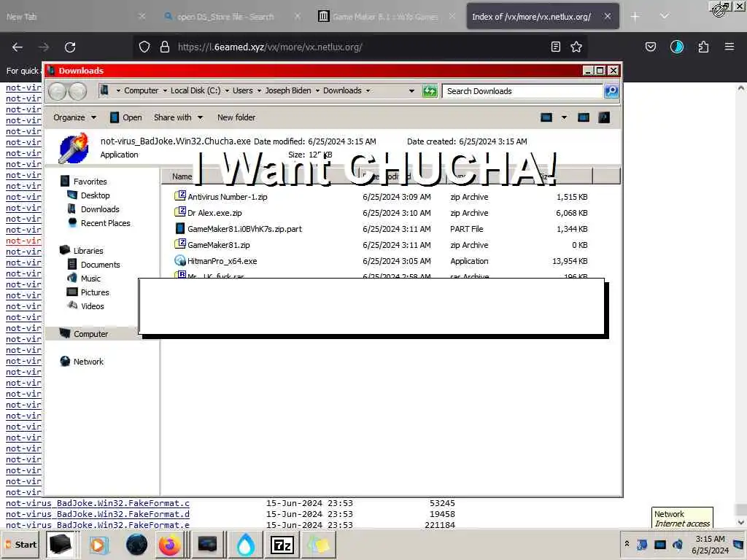The height and width of the screenshot is (560, 747).
Task: Switch to Game Maker 8.1 tab
Action: [385, 17]
